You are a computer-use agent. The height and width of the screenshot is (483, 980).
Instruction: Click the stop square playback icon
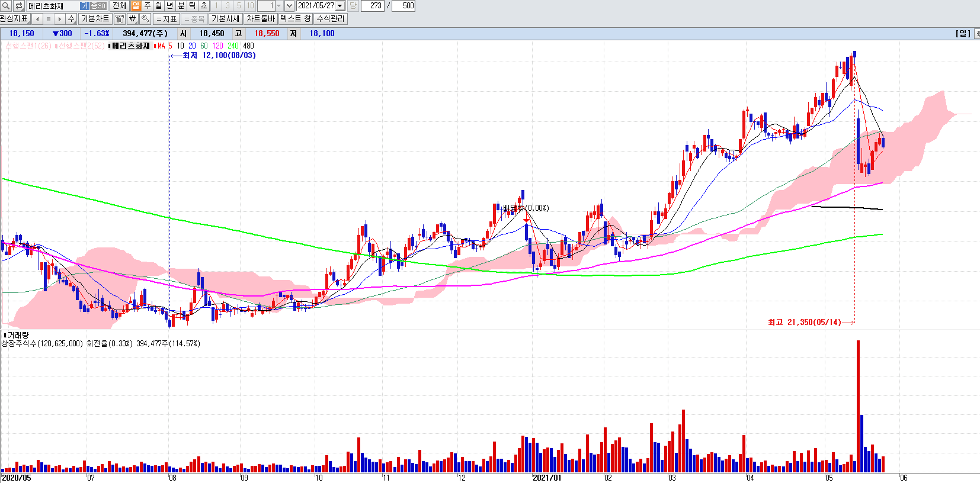coord(49,19)
